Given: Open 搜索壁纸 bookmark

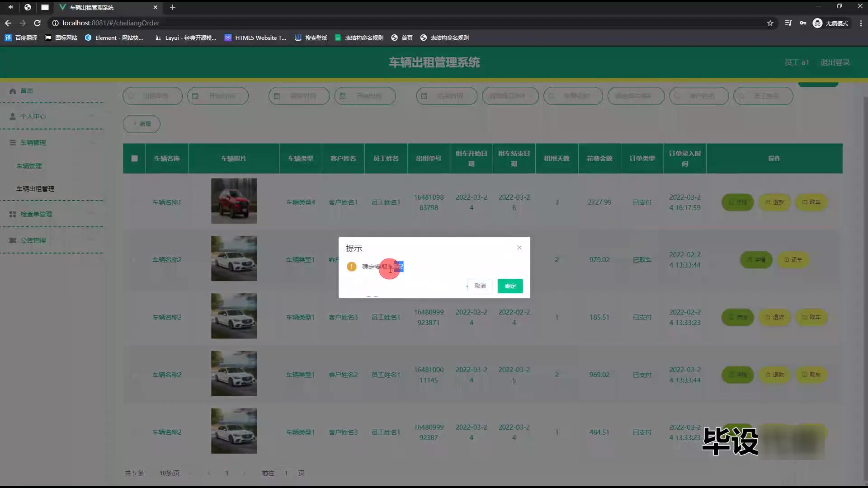Looking at the screenshot, I should [311, 38].
